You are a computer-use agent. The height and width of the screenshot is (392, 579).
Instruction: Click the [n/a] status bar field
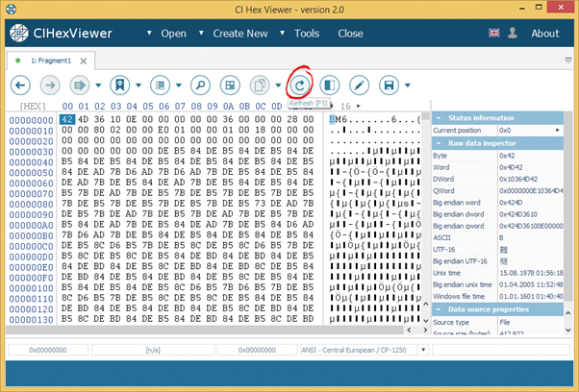(x=153, y=350)
